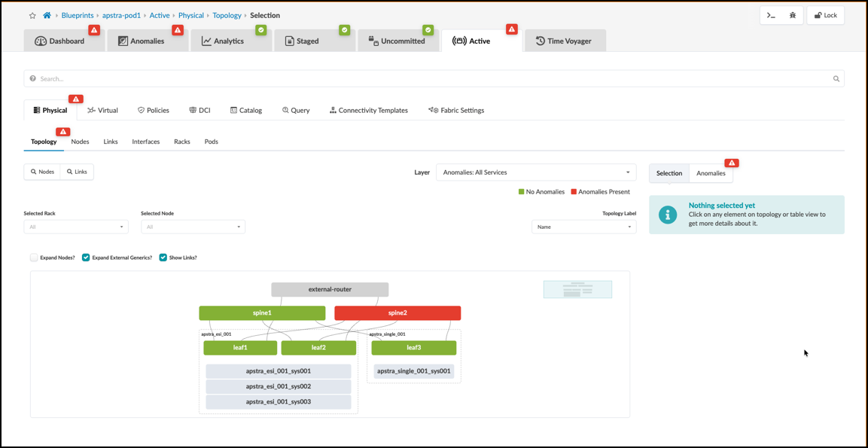The height and width of the screenshot is (448, 868).
Task: Click the favorite star icon in breadcrumb
Action: point(32,16)
